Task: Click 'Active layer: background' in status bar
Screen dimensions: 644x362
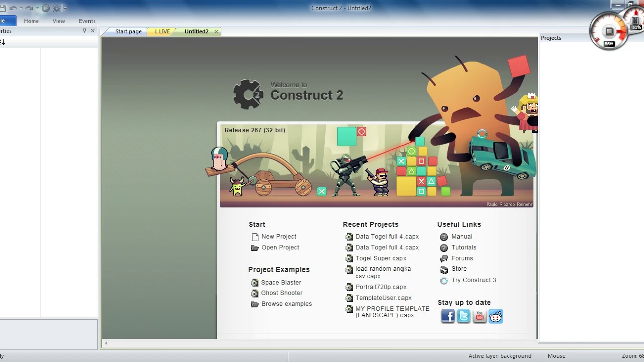Action: click(x=500, y=356)
